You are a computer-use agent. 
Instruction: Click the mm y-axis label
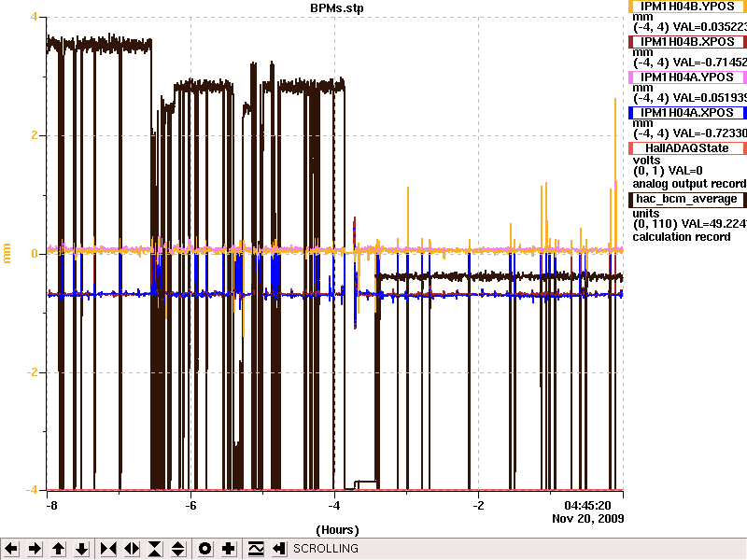[7, 253]
